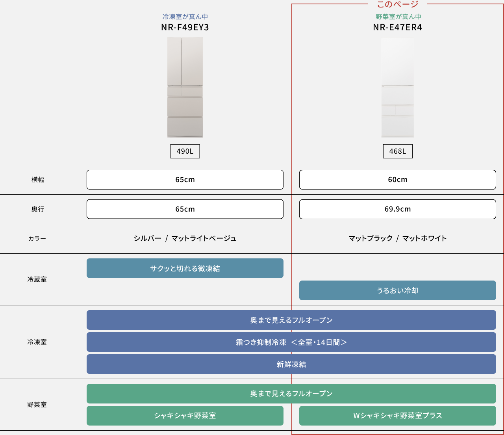Select the 65cm depth box in 奥行 row
Viewport: 504px width, 435px height.
point(185,209)
